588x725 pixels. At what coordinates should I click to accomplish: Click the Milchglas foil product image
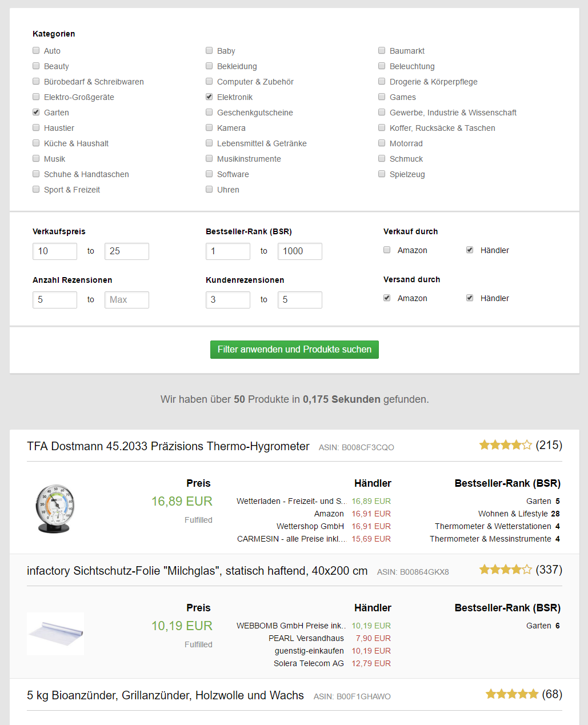coord(55,634)
